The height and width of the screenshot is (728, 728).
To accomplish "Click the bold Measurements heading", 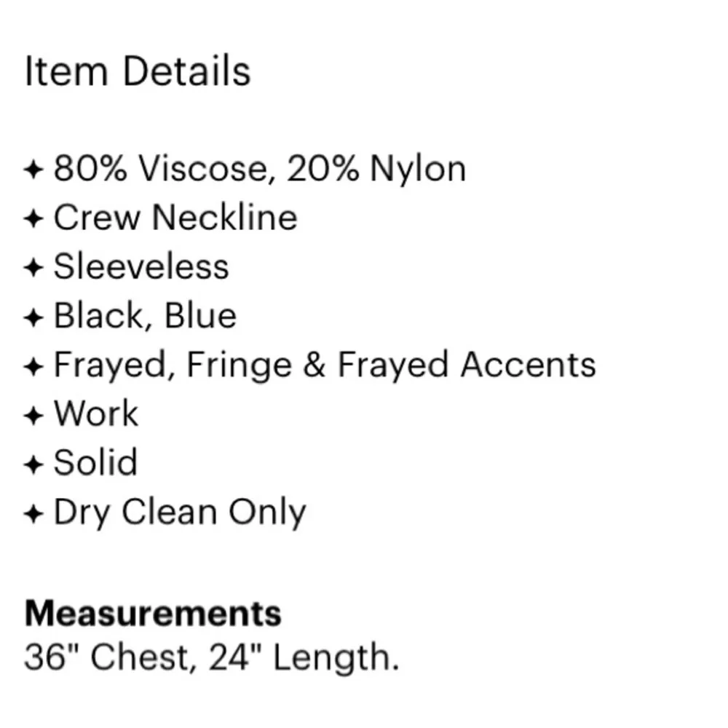I will point(153,614).
